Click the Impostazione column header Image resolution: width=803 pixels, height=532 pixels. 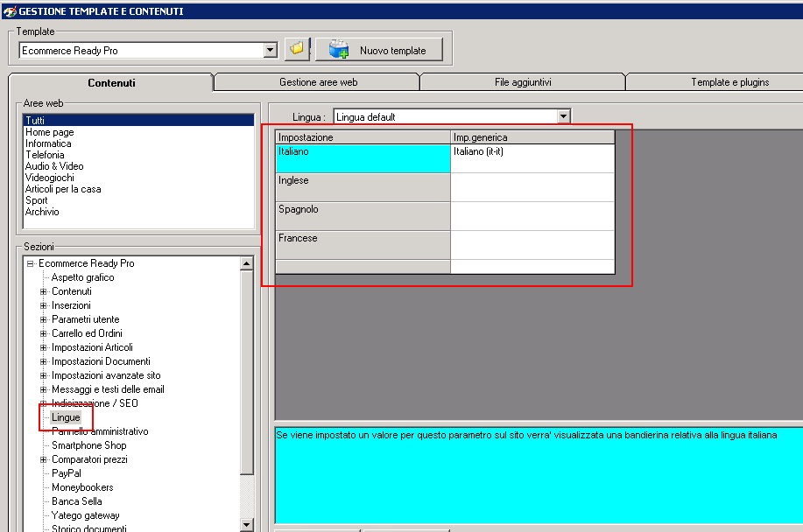click(363, 137)
